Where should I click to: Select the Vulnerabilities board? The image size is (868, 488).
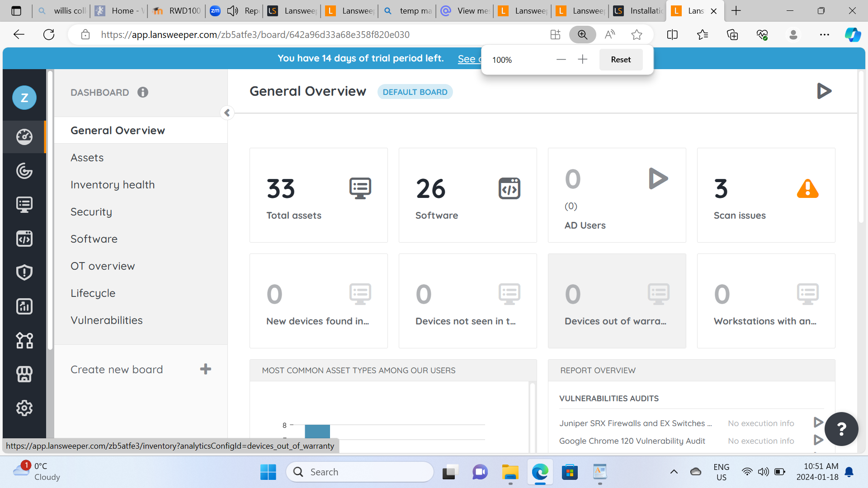pyautogui.click(x=107, y=320)
